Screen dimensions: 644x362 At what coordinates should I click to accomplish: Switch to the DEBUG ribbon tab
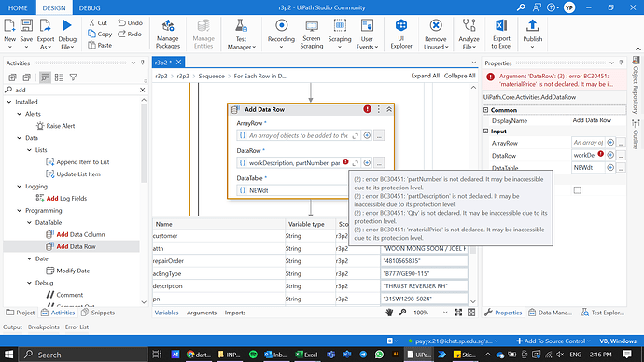(x=90, y=7)
